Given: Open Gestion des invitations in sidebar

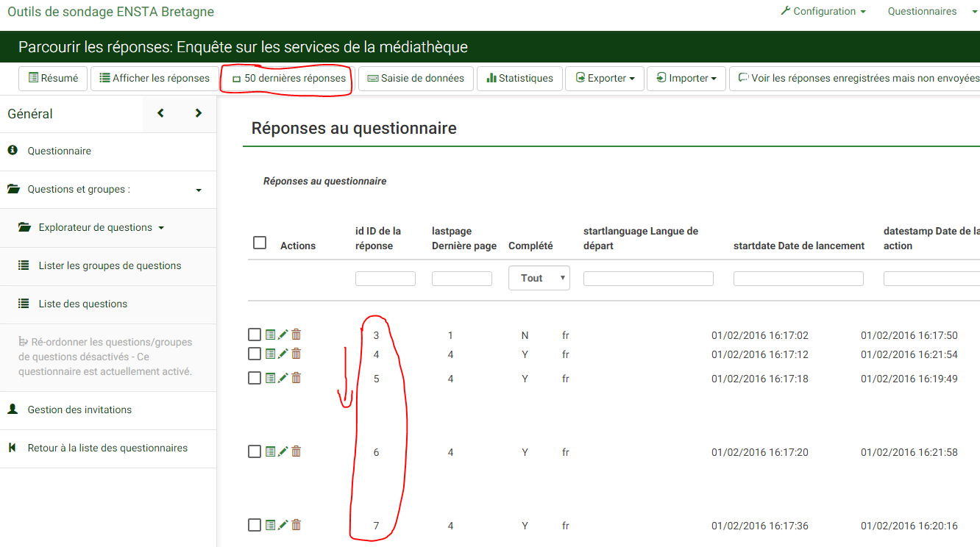Looking at the screenshot, I should click(x=79, y=410).
